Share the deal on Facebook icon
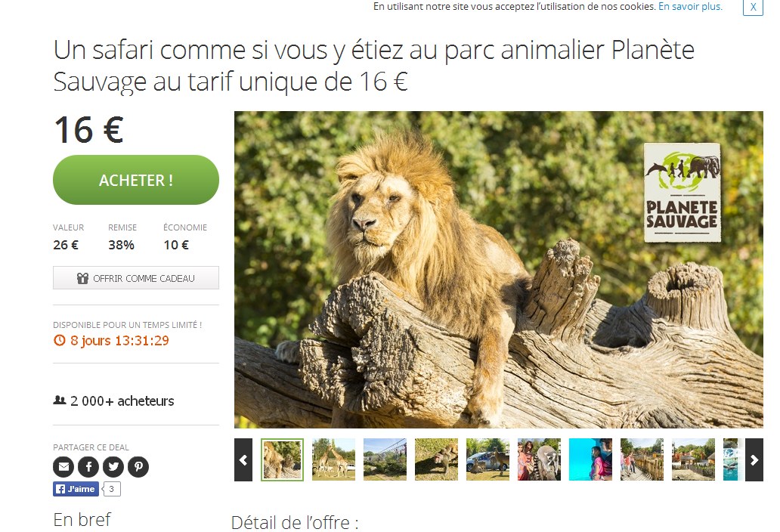Screen dimensions: 780x532 (x=88, y=467)
